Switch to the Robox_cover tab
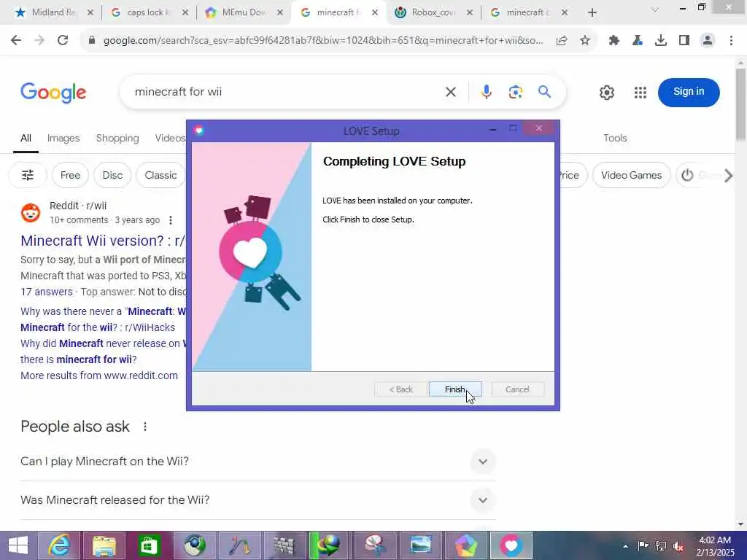Screen dimensions: 747x560 tap(433, 12)
